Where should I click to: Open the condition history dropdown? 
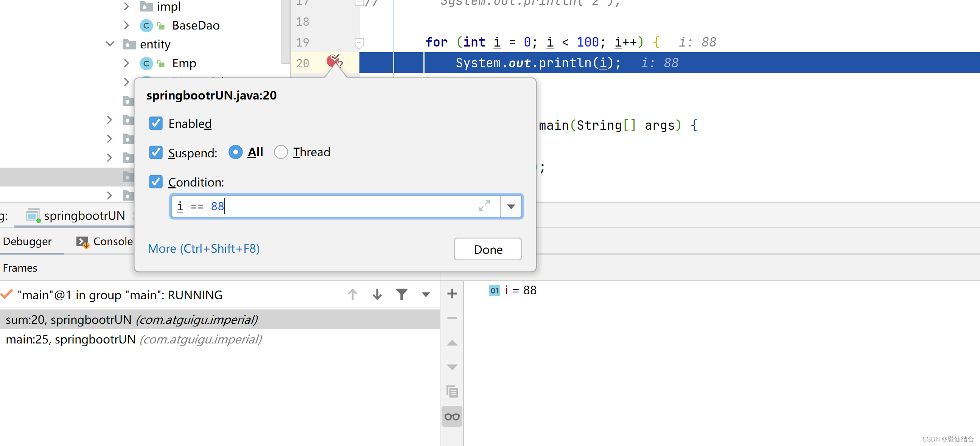511,207
